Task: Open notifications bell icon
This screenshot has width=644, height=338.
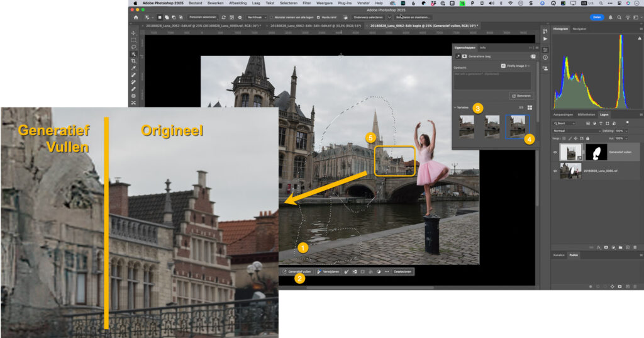Action: click(610, 17)
